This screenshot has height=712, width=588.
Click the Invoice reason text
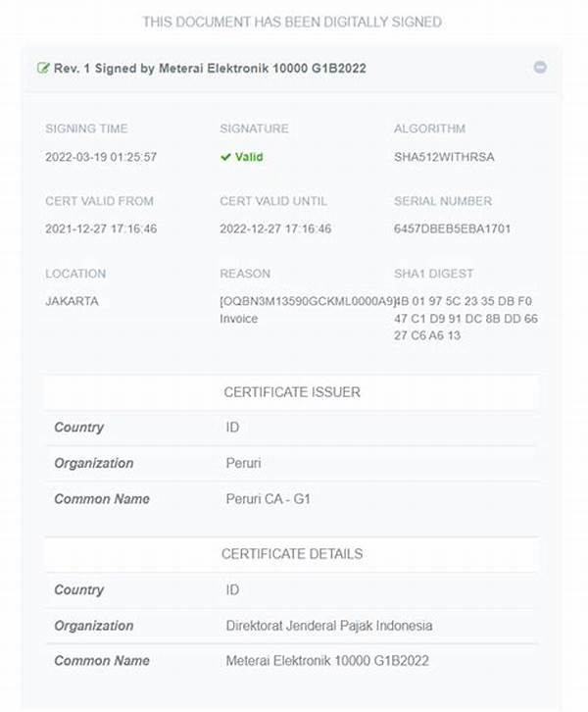click(241, 319)
